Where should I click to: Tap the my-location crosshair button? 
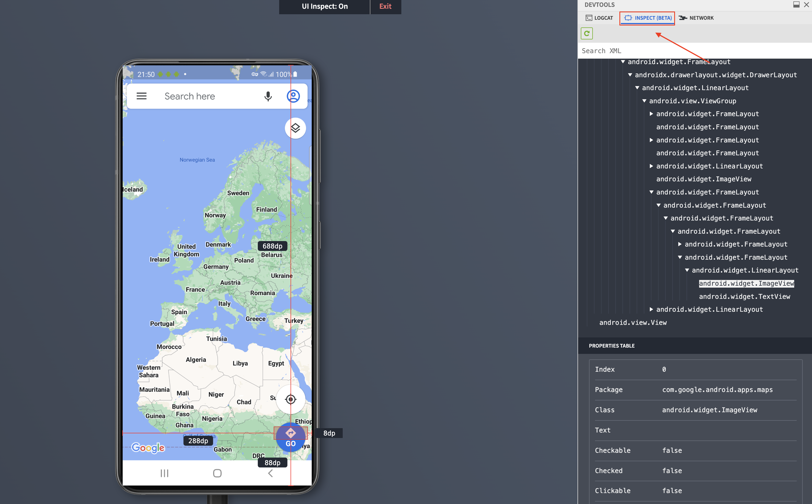tap(290, 399)
